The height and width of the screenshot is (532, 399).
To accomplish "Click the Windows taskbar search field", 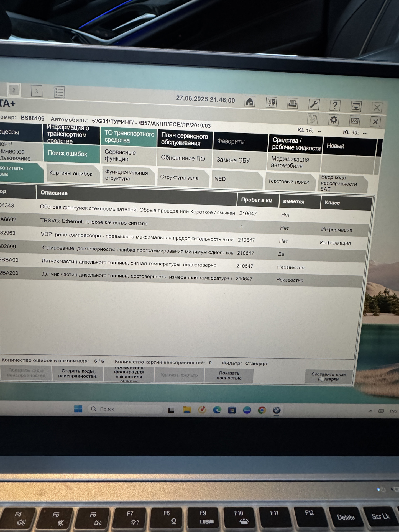I will (125, 409).
